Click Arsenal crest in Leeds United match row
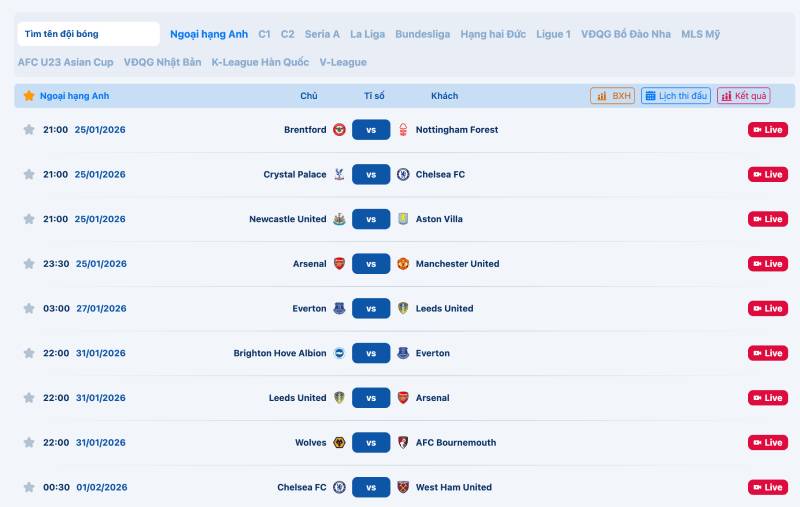This screenshot has height=507, width=800. [403, 398]
